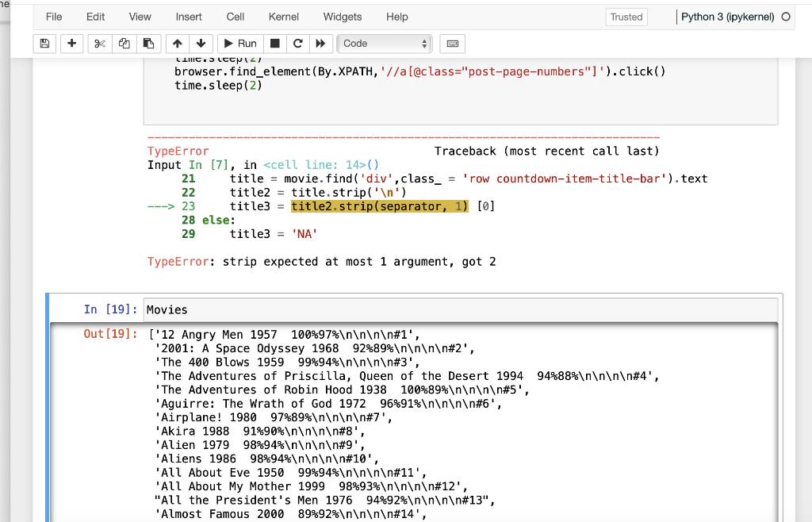Click the In [19] prompt label
The image size is (812, 522).
pos(110,309)
